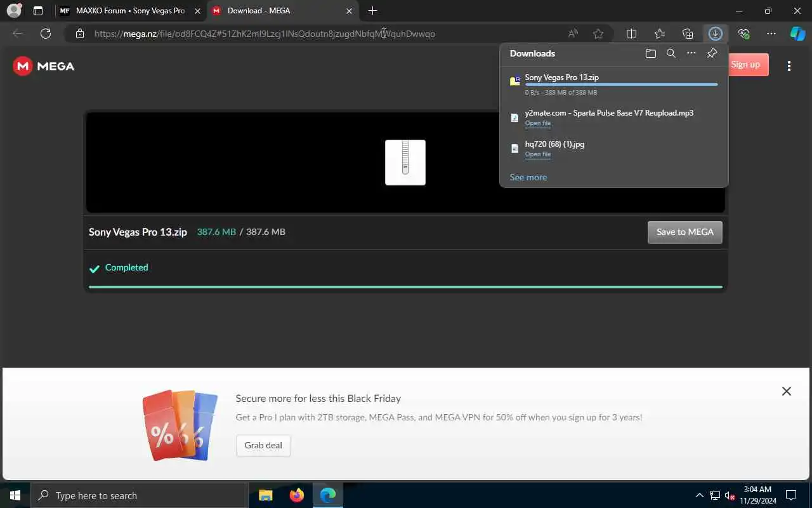
Task: Add this page to favorites star
Action: coord(598,34)
